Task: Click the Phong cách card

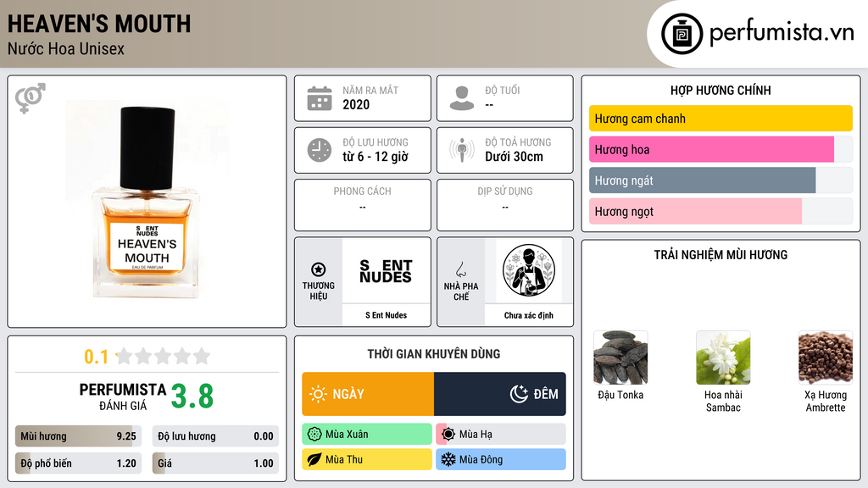Action: pyautogui.click(x=363, y=205)
